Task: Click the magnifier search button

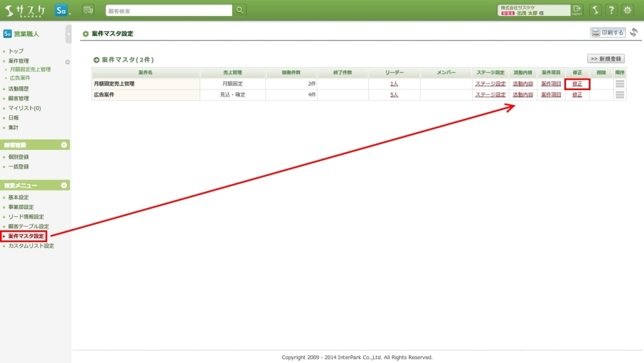Action: click(x=240, y=10)
